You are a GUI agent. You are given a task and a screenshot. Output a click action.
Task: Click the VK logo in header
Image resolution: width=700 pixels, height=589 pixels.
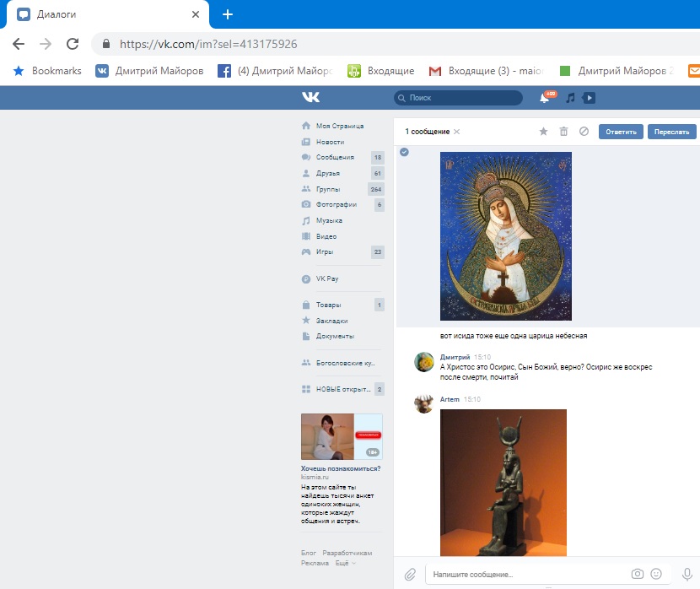click(x=310, y=97)
